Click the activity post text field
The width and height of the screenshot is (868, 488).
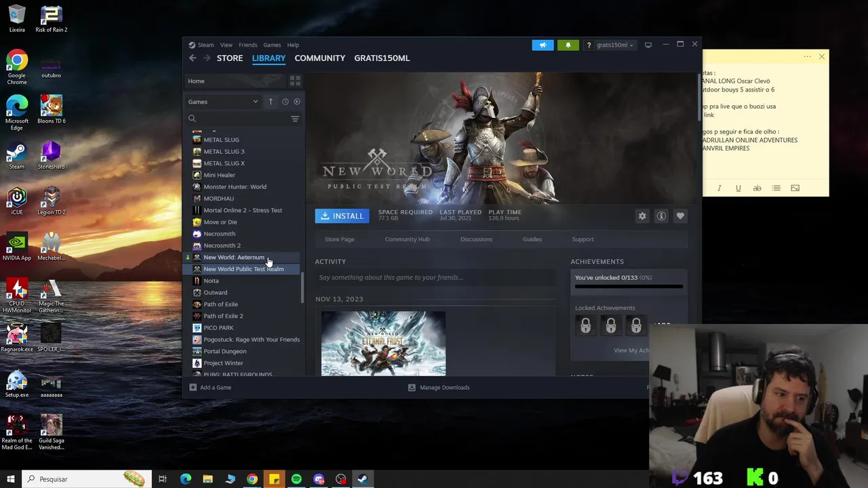434,277
